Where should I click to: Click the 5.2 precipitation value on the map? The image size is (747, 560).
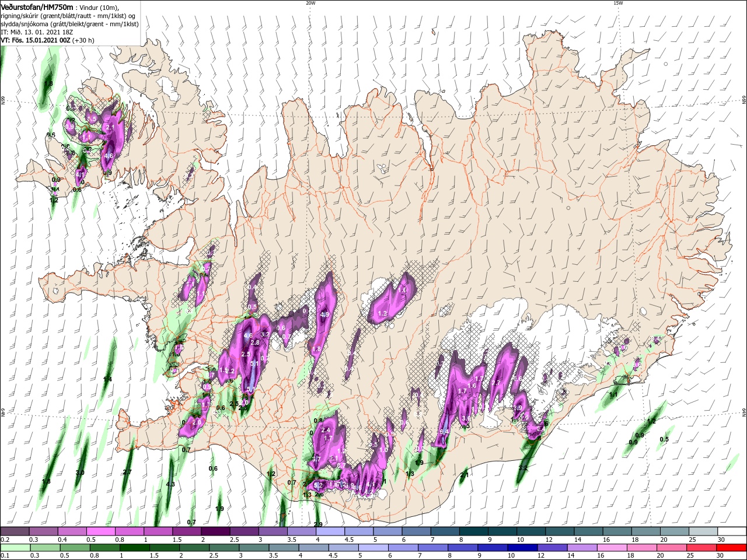tap(318, 485)
